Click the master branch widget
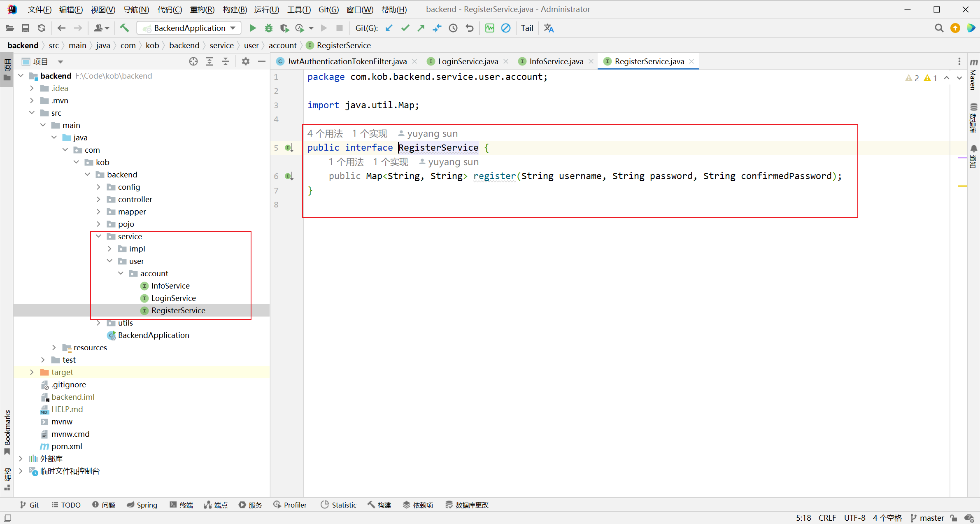980x524 pixels. 927,518
